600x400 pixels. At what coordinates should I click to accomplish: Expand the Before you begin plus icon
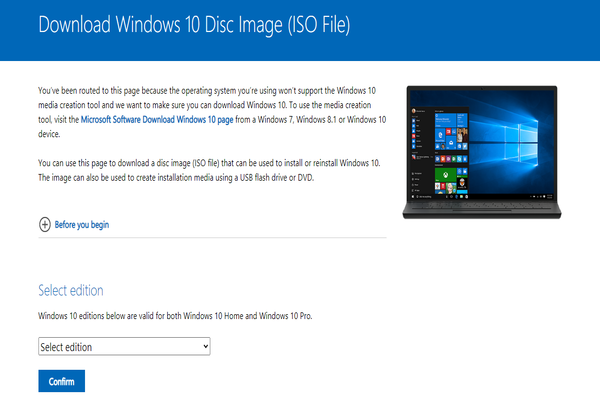point(45,225)
